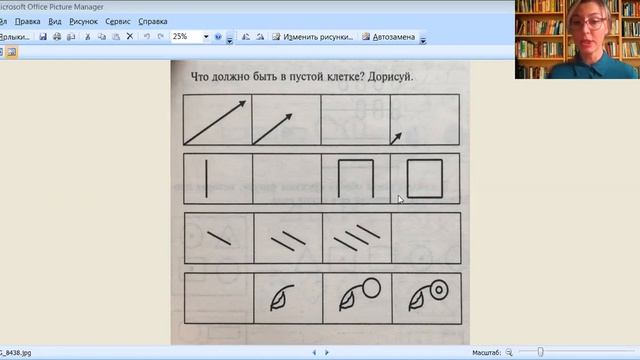Click the Undo arrow icon
Viewport: 640px width, 360px height.
(x=147, y=37)
